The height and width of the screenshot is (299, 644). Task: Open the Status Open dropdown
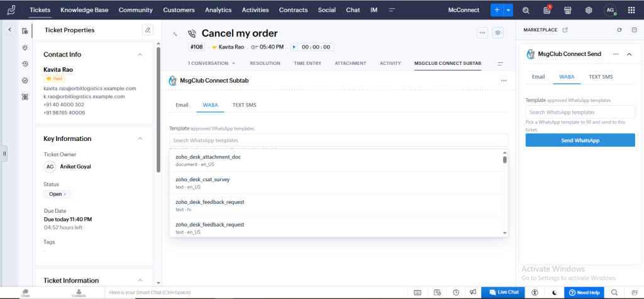point(57,194)
